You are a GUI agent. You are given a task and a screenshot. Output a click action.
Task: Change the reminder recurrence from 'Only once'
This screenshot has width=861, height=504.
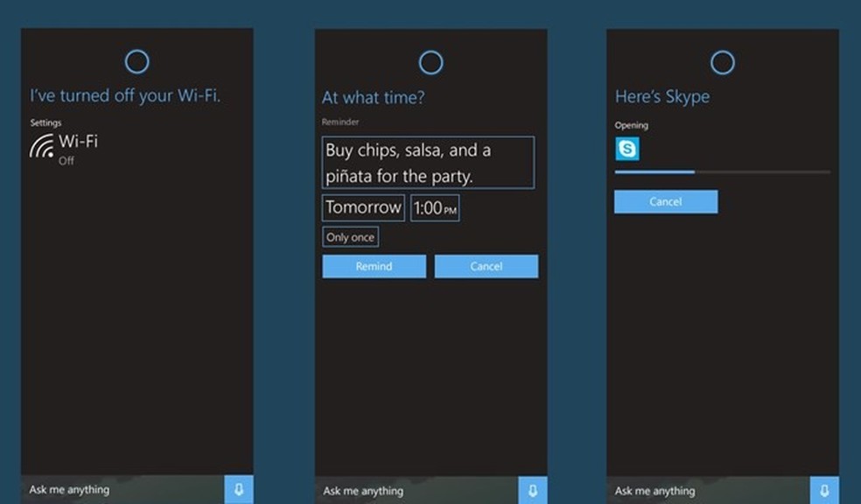click(353, 236)
